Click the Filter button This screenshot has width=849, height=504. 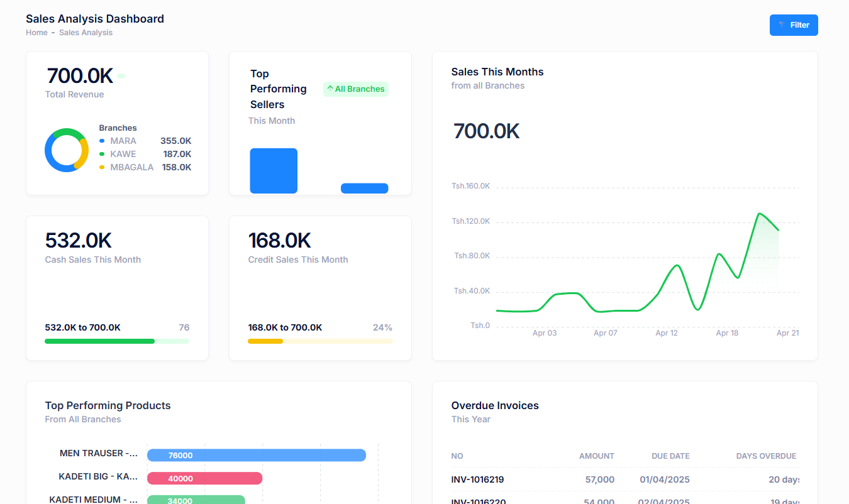point(794,25)
